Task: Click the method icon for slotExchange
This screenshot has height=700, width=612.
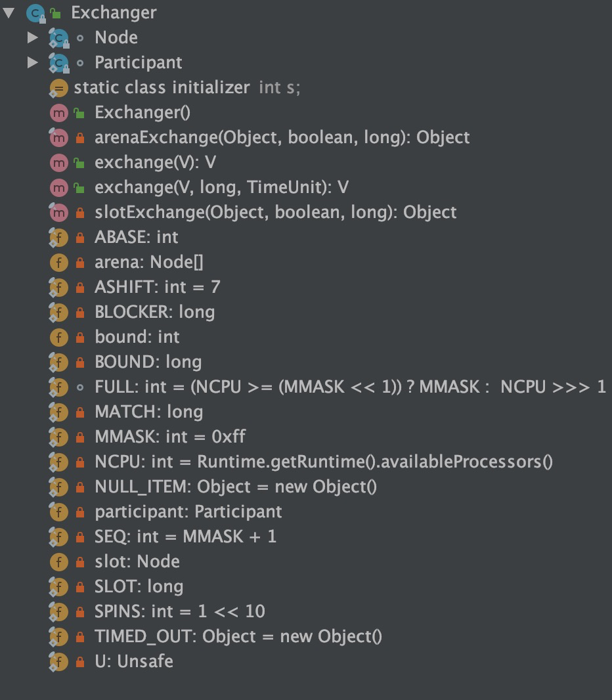Action: point(58,212)
